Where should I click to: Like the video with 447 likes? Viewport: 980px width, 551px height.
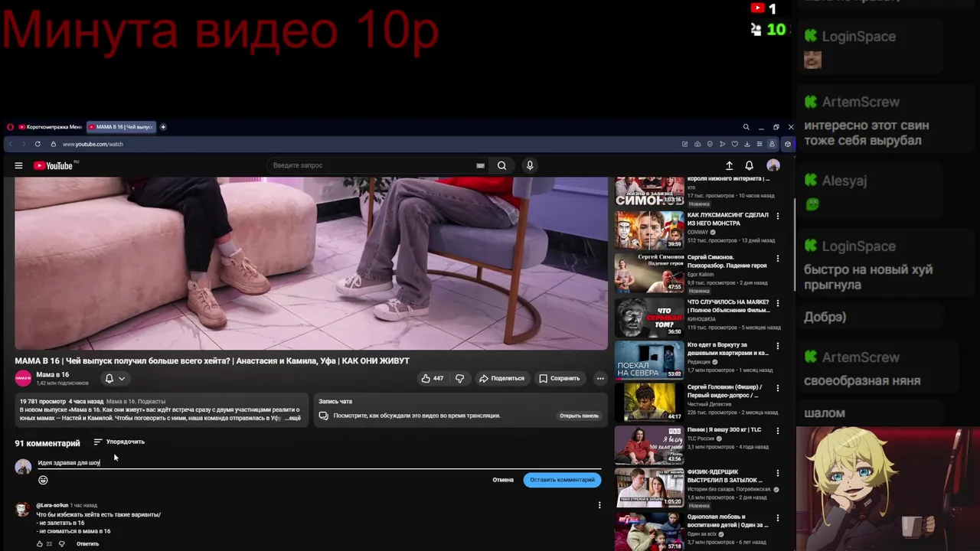[432, 378]
